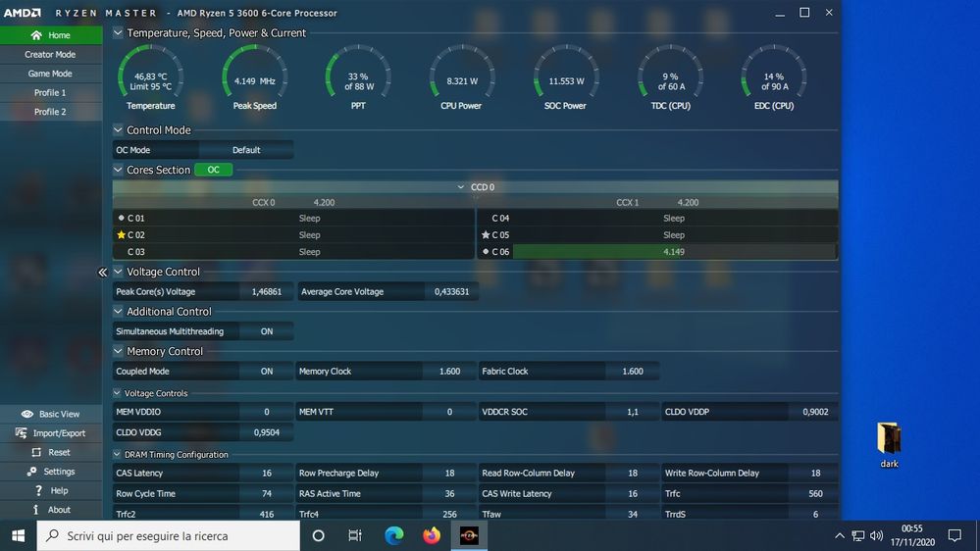The image size is (980, 551).
Task: Switch to Creator Mode
Action: tap(51, 54)
